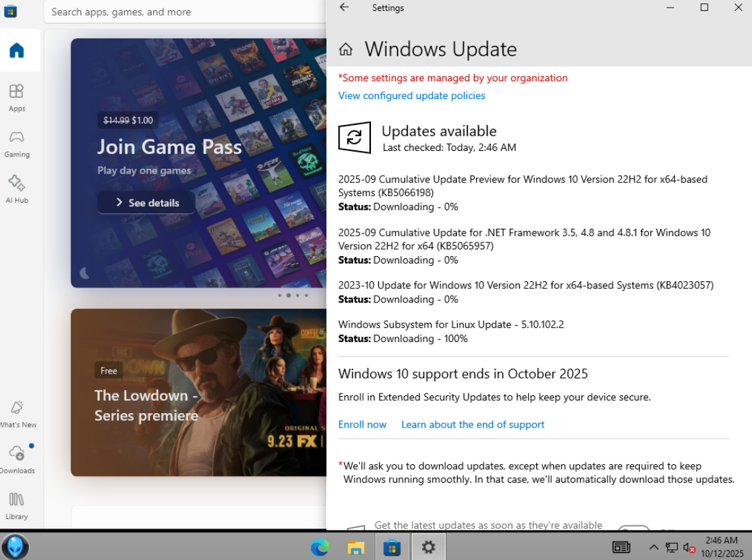Screen dimensions: 752x560
Task: Click Enroll now link
Action: click(362, 424)
